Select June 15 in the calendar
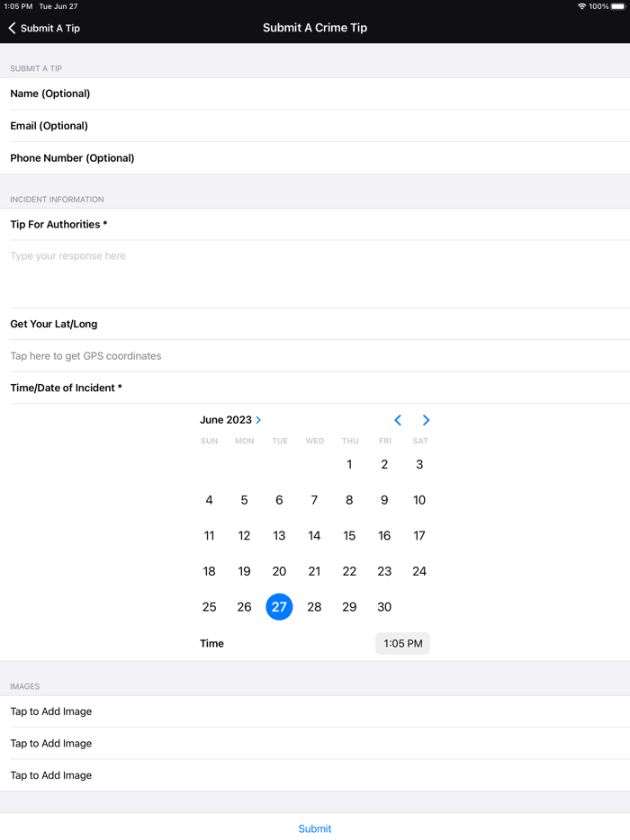630x840 pixels. click(x=349, y=536)
